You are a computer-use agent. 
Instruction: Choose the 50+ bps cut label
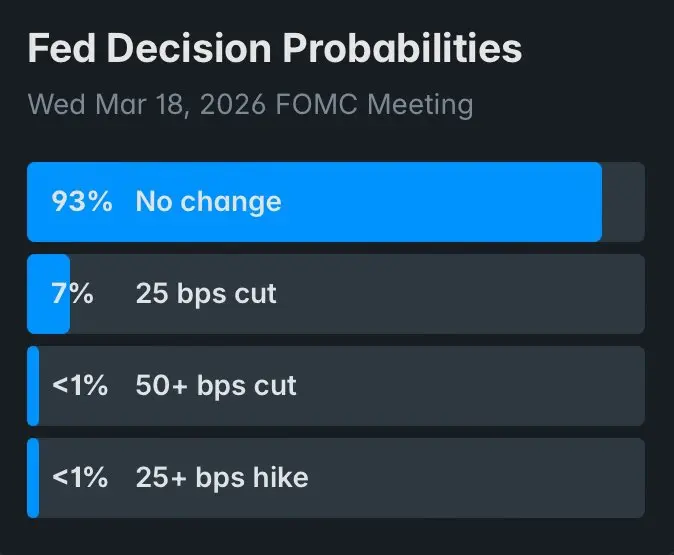(x=216, y=386)
